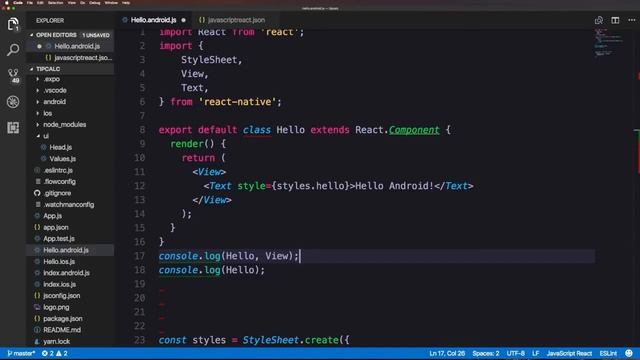Open the .flowconfig file
The height and width of the screenshot is (360, 640).
click(x=60, y=182)
